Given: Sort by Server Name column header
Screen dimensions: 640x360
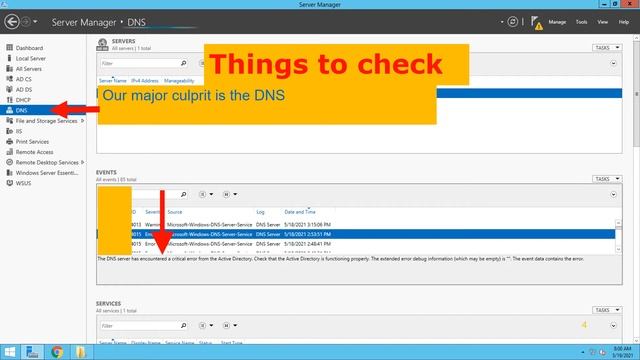Looking at the screenshot, I should pyautogui.click(x=113, y=81).
